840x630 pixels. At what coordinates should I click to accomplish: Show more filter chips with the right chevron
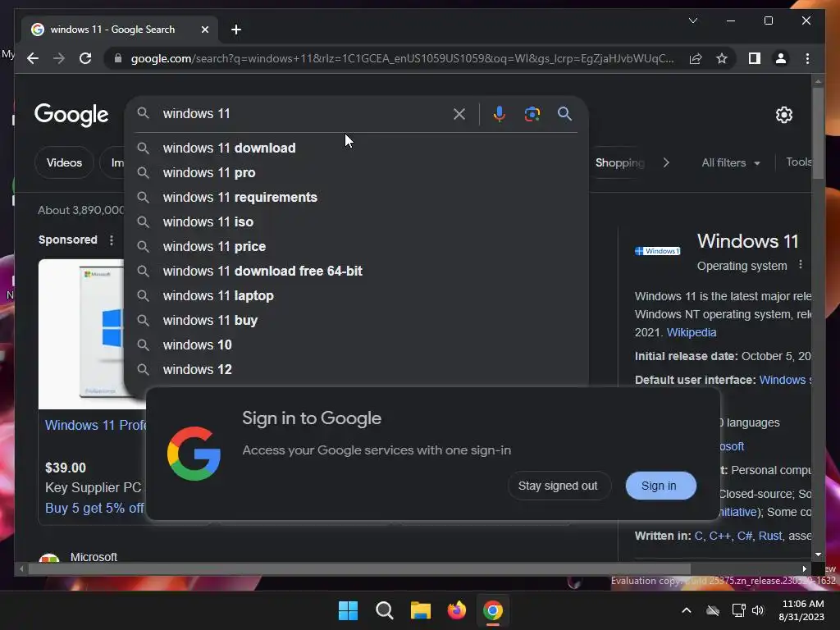[666, 162]
